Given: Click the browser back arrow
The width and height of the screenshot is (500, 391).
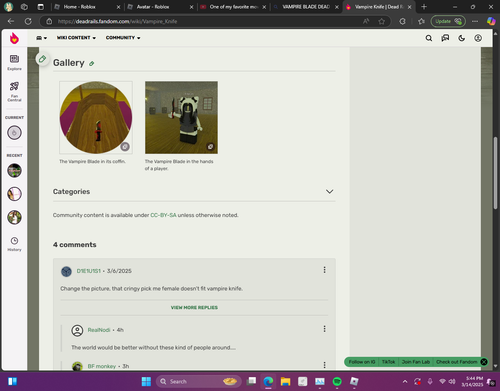Looking at the screenshot, I should click(x=11, y=21).
